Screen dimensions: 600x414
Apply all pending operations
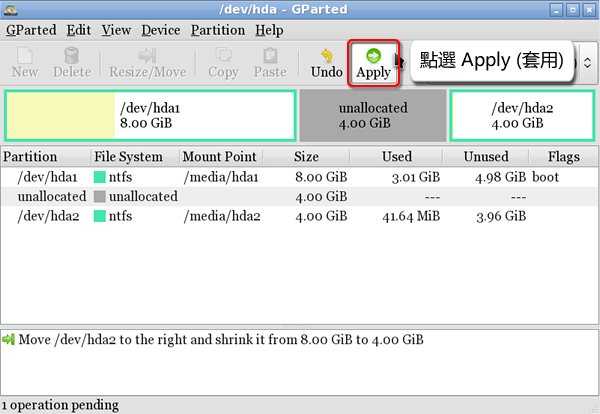tap(373, 64)
